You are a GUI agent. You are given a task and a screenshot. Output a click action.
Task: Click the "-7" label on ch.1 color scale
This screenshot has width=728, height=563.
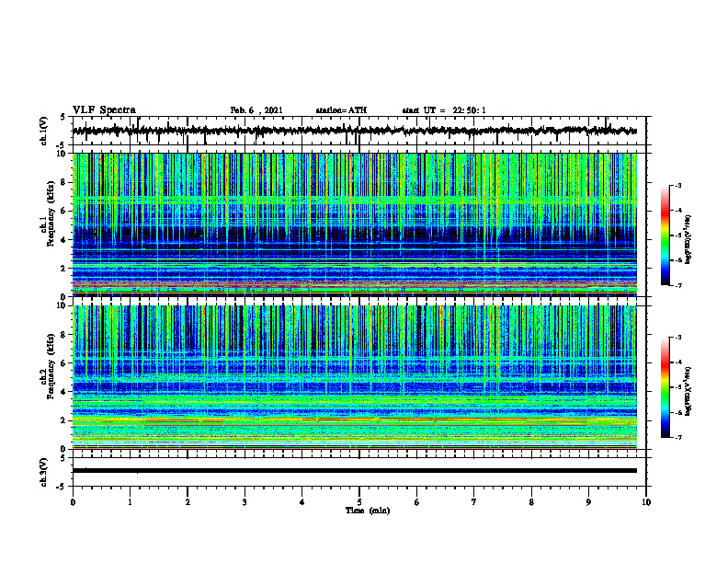pos(677,285)
